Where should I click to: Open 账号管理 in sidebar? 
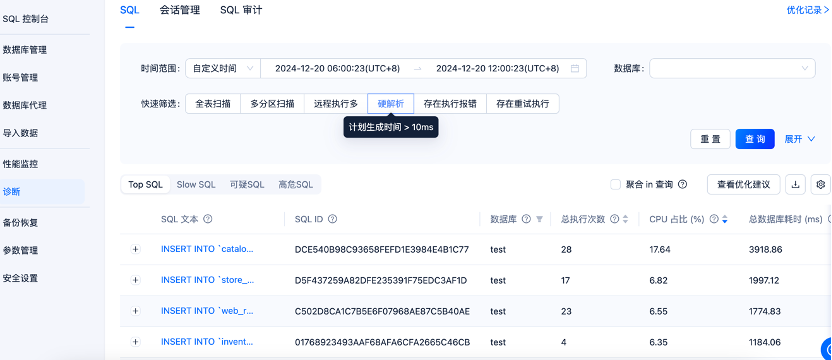(20, 78)
